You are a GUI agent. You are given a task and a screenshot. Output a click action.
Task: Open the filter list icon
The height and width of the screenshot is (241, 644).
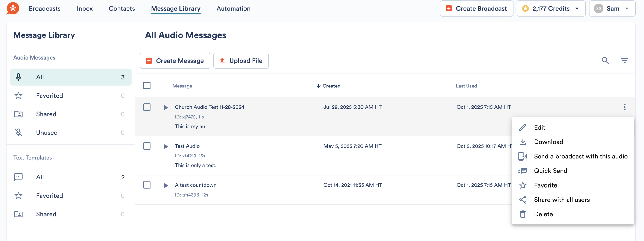pos(624,61)
